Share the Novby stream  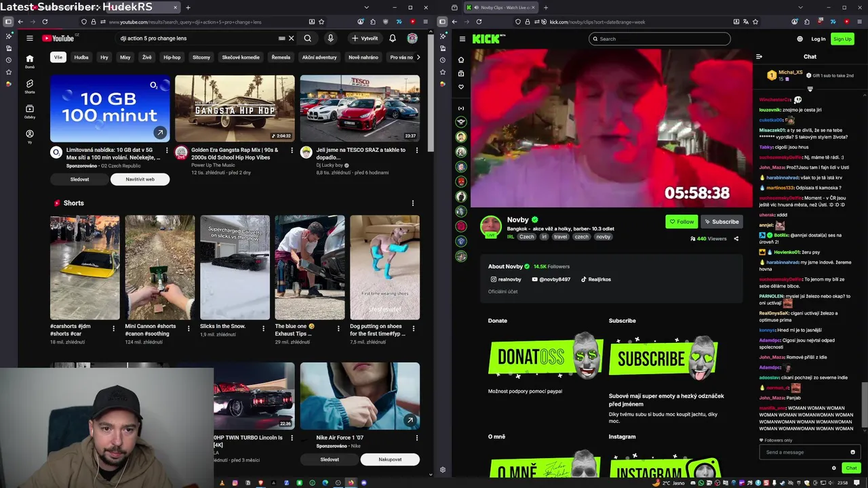(x=736, y=239)
